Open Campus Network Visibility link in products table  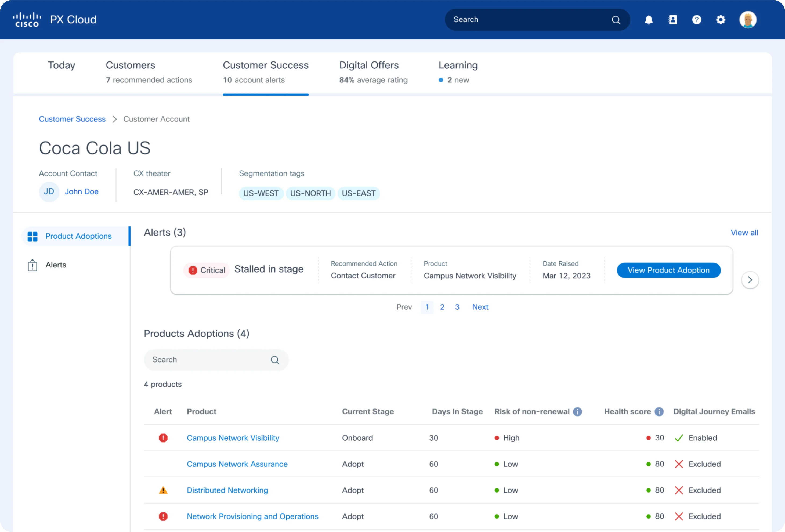click(x=233, y=438)
